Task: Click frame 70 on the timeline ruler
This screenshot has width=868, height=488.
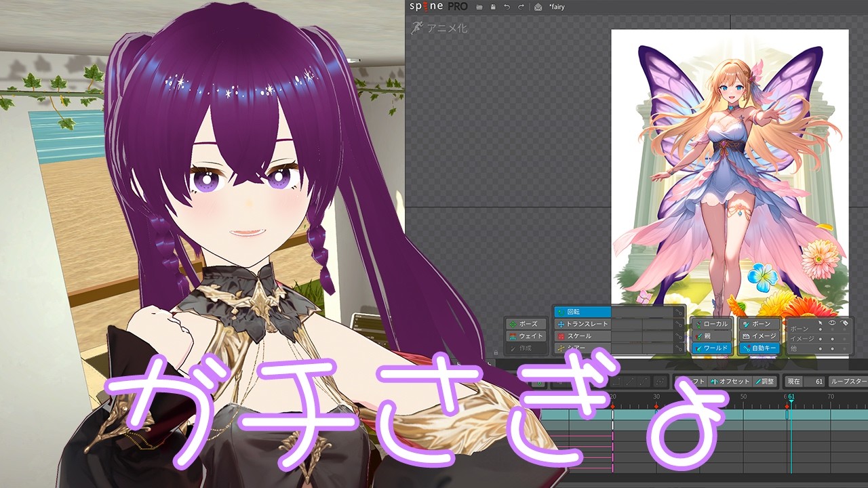Action: [831, 396]
